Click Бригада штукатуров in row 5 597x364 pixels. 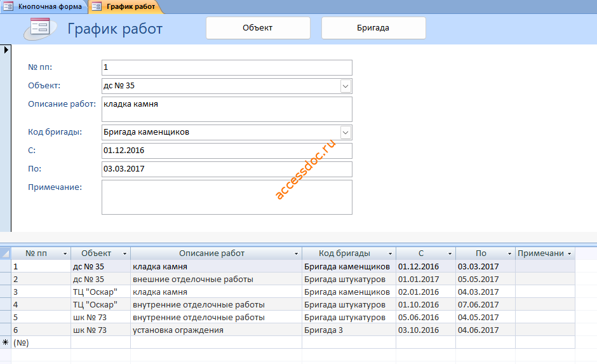point(349,317)
